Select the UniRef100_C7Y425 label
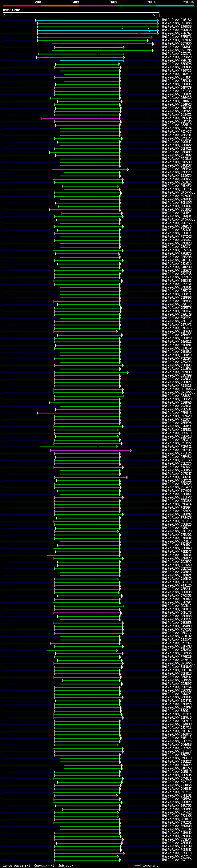The image size is (197, 868). 177,812
